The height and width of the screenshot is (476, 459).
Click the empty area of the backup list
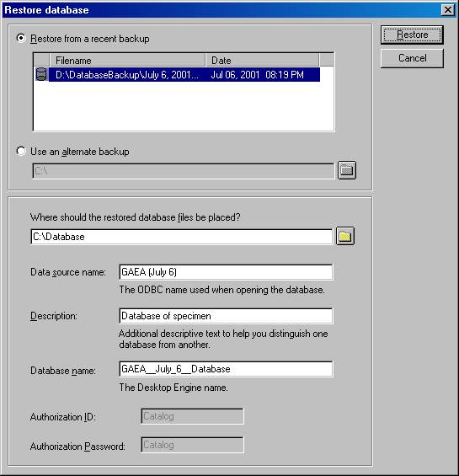(x=184, y=106)
